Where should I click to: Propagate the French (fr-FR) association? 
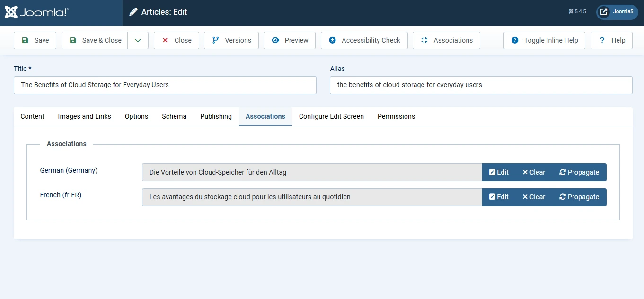click(579, 197)
